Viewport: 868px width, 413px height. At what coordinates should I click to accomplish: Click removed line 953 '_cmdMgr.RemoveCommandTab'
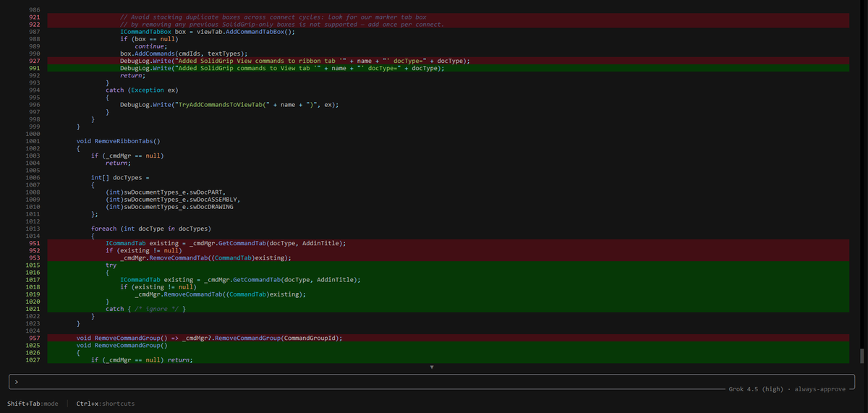tap(206, 257)
